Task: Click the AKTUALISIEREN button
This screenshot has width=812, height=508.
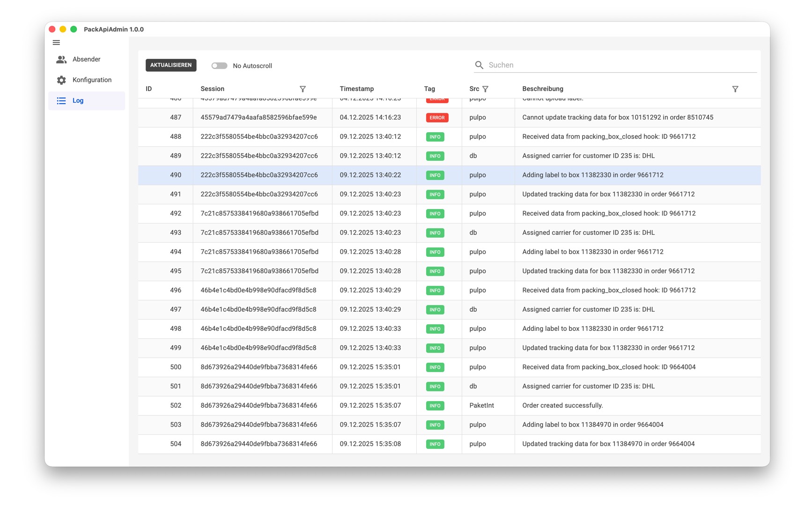Action: click(x=171, y=65)
